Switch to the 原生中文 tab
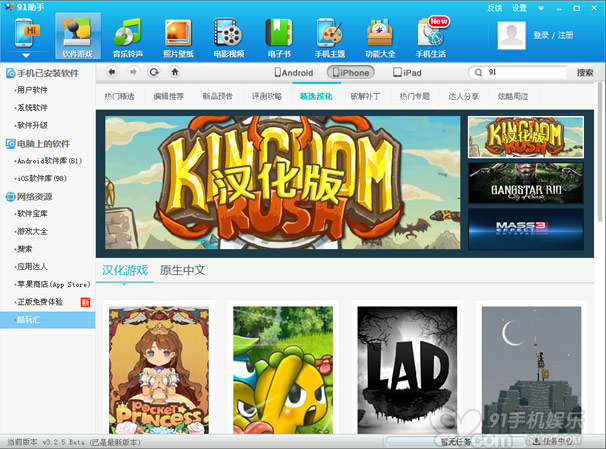 click(182, 270)
